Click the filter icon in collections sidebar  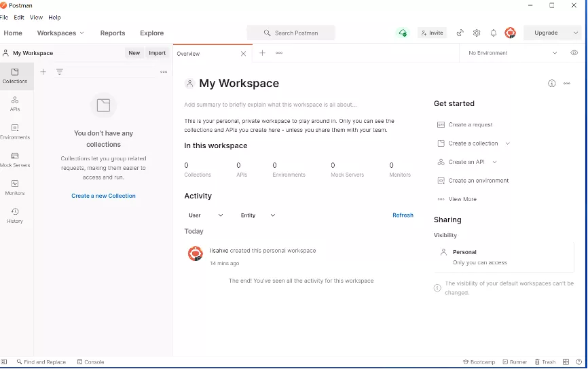click(60, 72)
